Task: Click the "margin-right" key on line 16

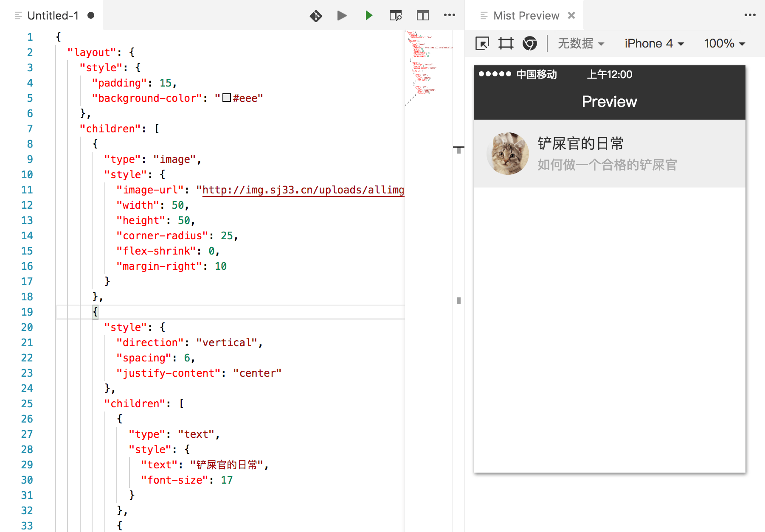Action: pyautogui.click(x=159, y=266)
